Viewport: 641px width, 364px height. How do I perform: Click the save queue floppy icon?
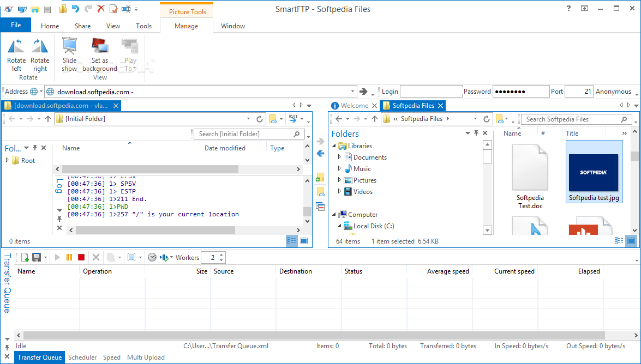tap(37, 257)
